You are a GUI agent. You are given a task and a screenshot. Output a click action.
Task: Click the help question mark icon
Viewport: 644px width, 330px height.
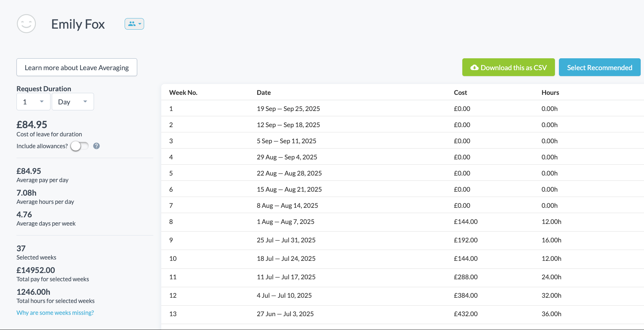pos(96,146)
